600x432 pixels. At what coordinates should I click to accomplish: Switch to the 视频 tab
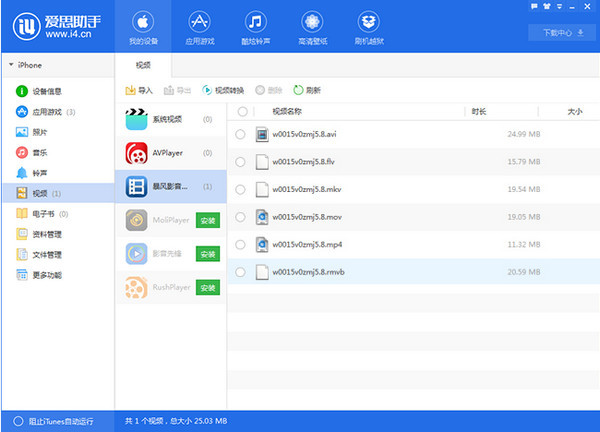point(143,65)
